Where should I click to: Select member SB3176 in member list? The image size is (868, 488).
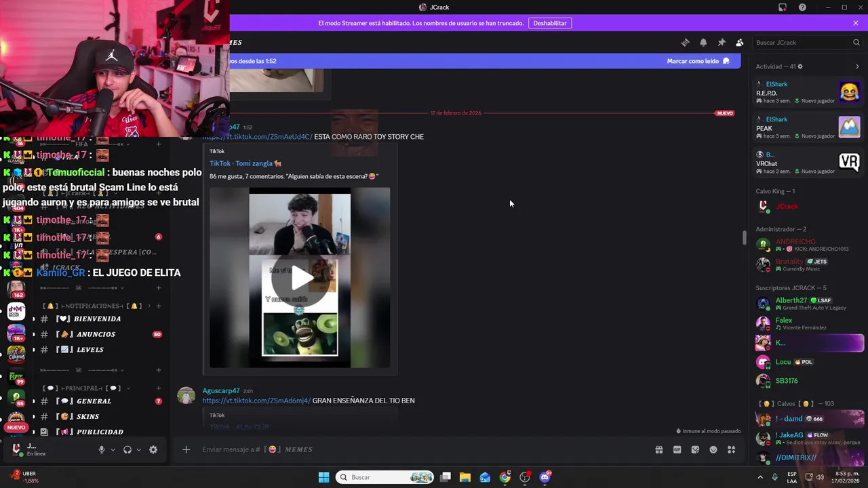(x=808, y=381)
